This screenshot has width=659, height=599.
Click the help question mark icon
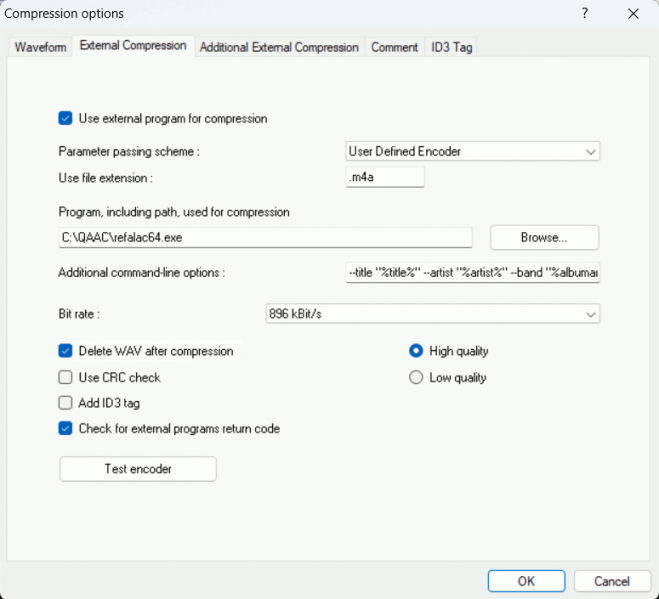tap(584, 14)
